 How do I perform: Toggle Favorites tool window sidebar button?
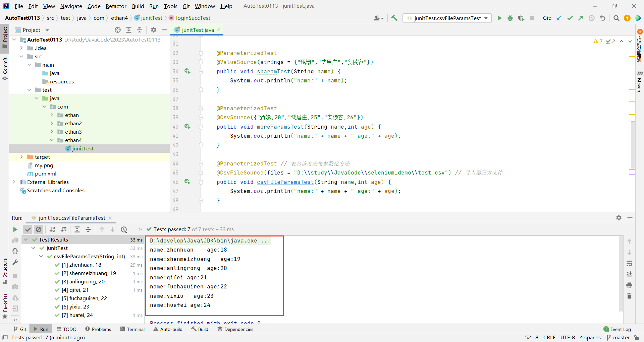(5, 306)
